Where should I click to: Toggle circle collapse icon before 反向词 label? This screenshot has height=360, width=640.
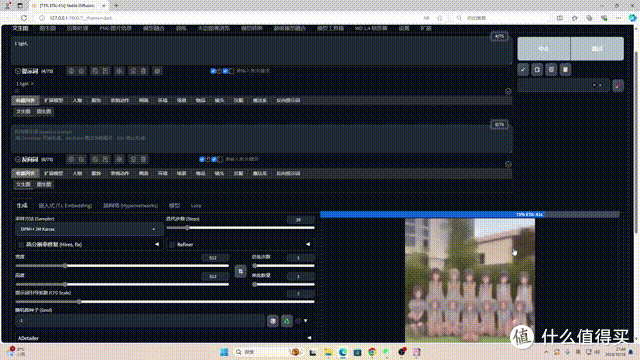[x=18, y=159]
